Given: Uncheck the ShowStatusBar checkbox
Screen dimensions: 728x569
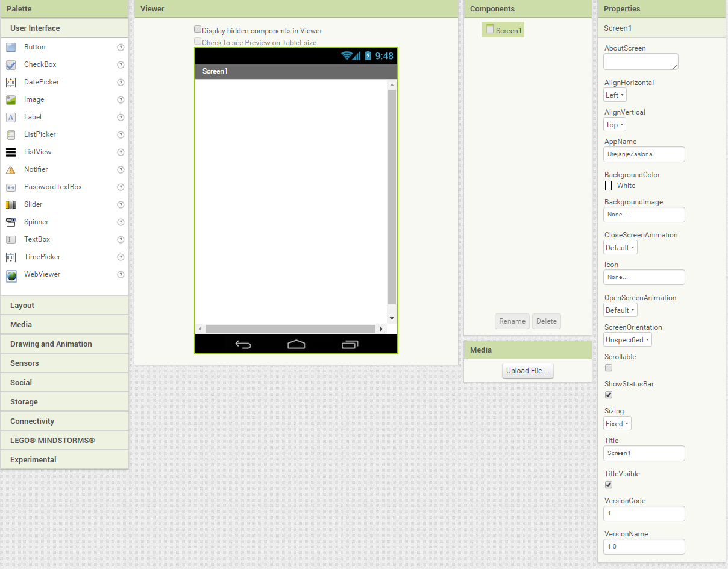Looking at the screenshot, I should tap(609, 395).
